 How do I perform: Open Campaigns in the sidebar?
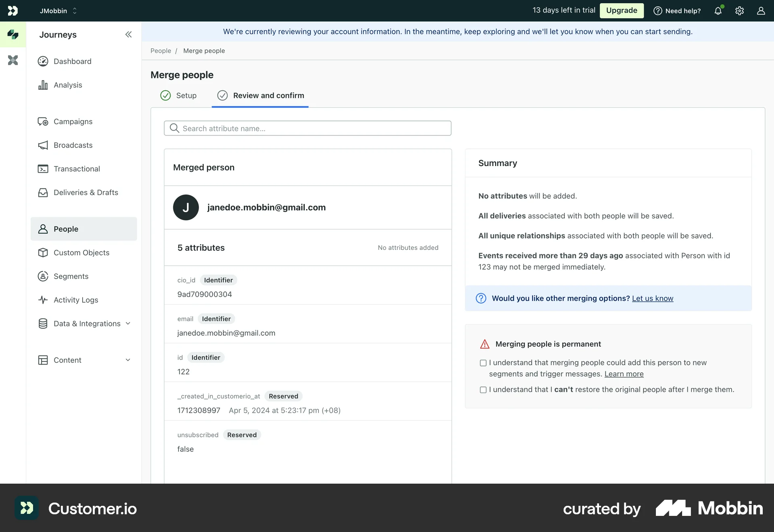tap(73, 121)
